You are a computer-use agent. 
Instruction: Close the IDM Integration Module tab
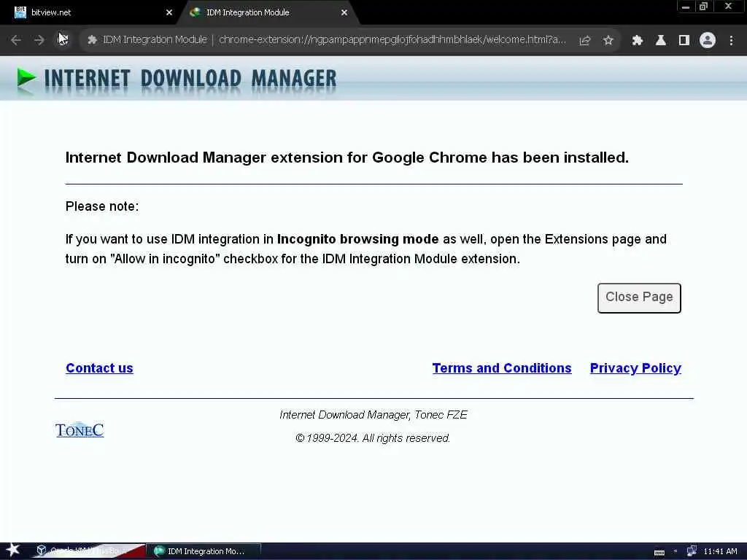pyautogui.click(x=344, y=12)
